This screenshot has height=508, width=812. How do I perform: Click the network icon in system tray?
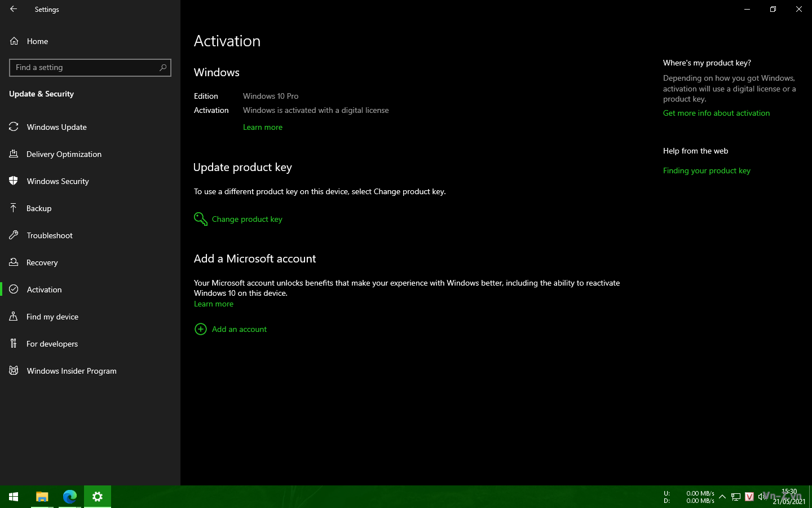coord(736,497)
